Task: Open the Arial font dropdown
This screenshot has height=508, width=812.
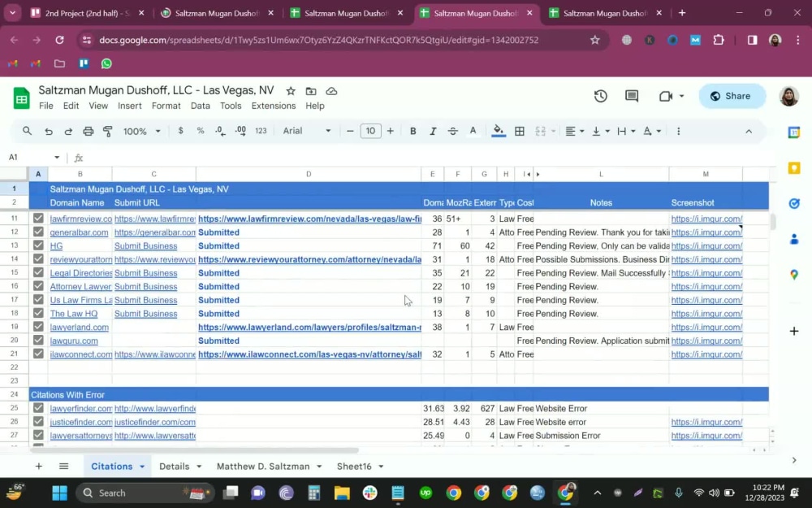Action: point(307,131)
